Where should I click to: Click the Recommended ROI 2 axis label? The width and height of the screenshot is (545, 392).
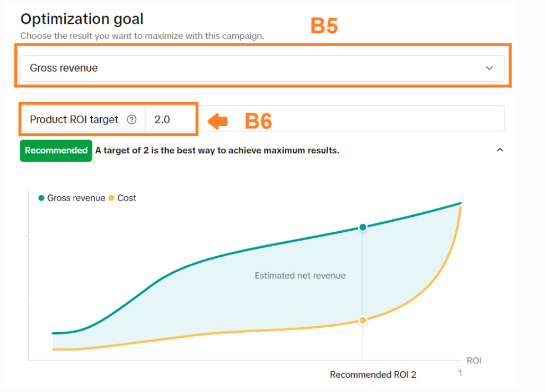coord(373,374)
